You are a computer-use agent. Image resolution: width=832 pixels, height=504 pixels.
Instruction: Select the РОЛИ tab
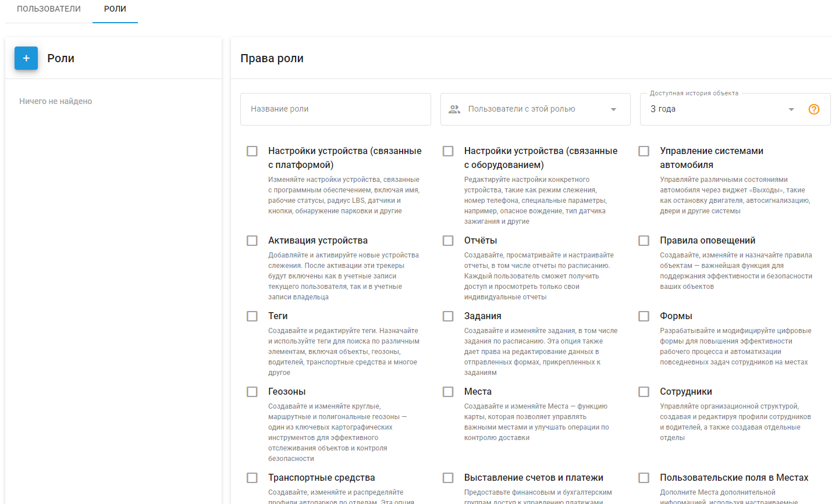pos(115,9)
